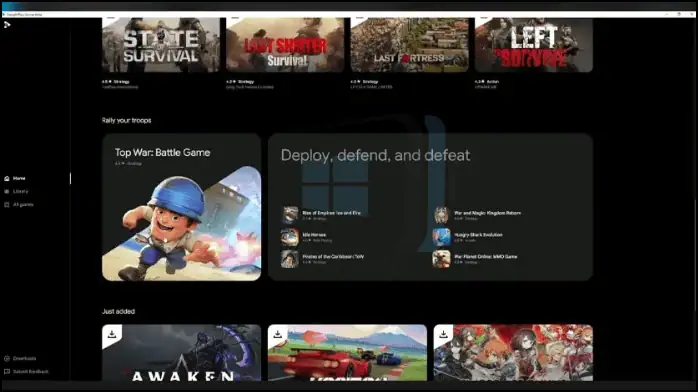Click download icon on anime characters card

[443, 334]
